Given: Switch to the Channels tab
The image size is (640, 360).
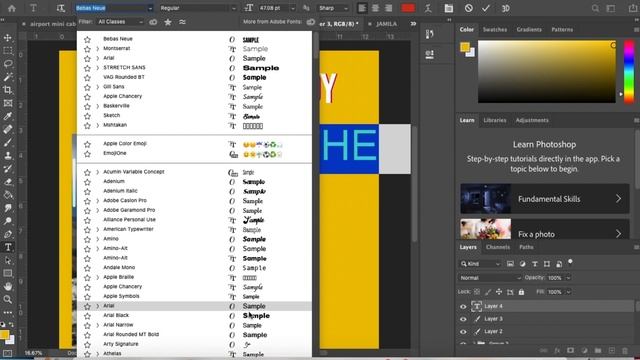Looking at the screenshot, I should tap(498, 247).
